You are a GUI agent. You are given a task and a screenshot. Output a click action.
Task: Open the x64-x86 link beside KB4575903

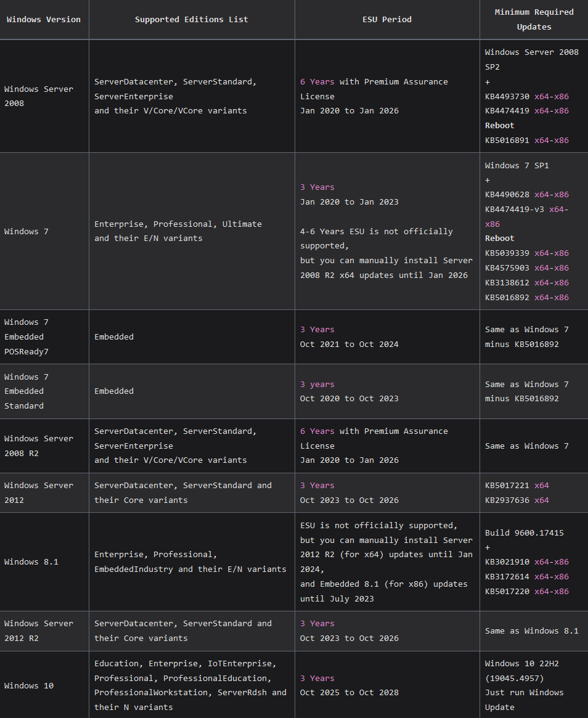[552, 268]
